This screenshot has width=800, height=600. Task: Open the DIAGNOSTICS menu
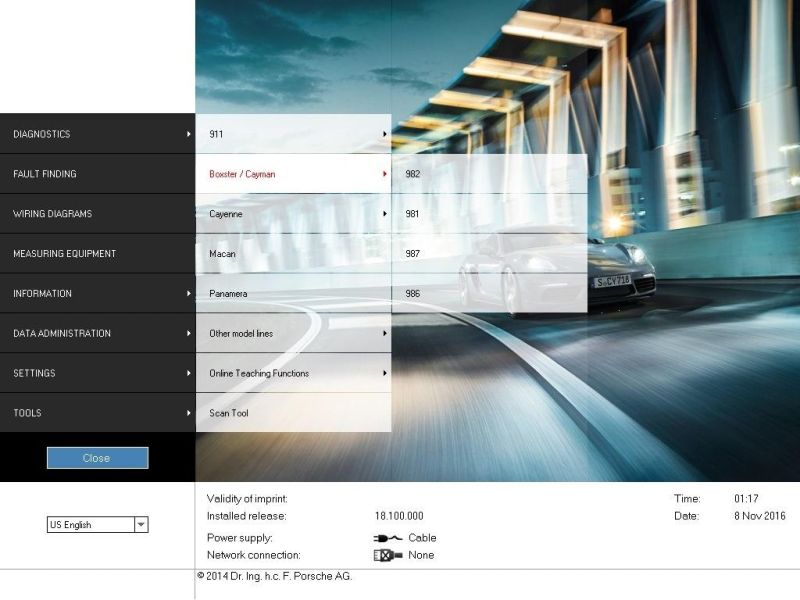97,134
